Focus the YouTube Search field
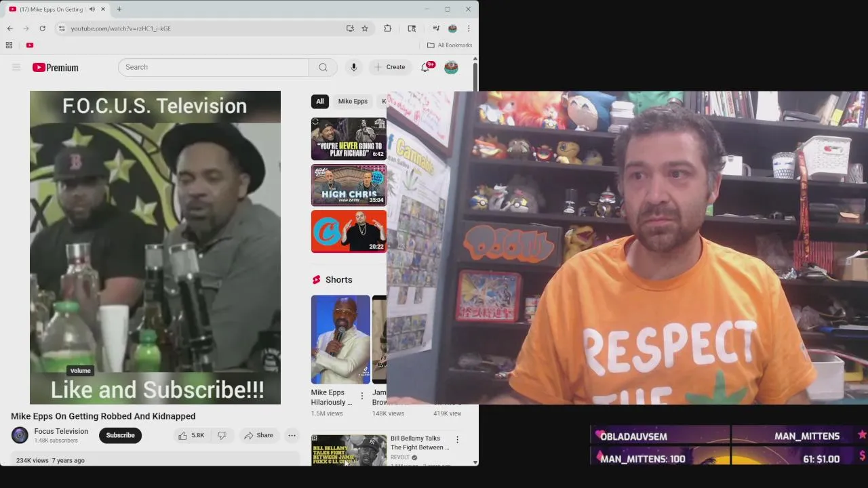868x488 pixels. 214,67
